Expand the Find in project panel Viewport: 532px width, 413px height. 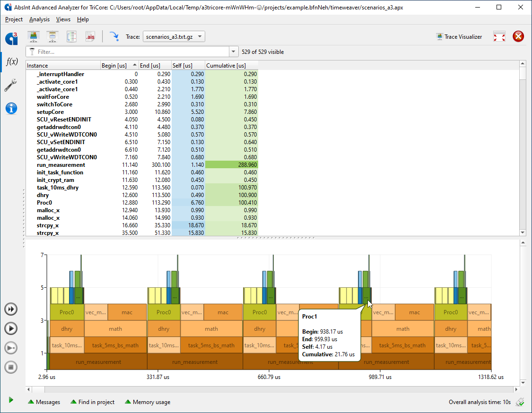[92, 402]
